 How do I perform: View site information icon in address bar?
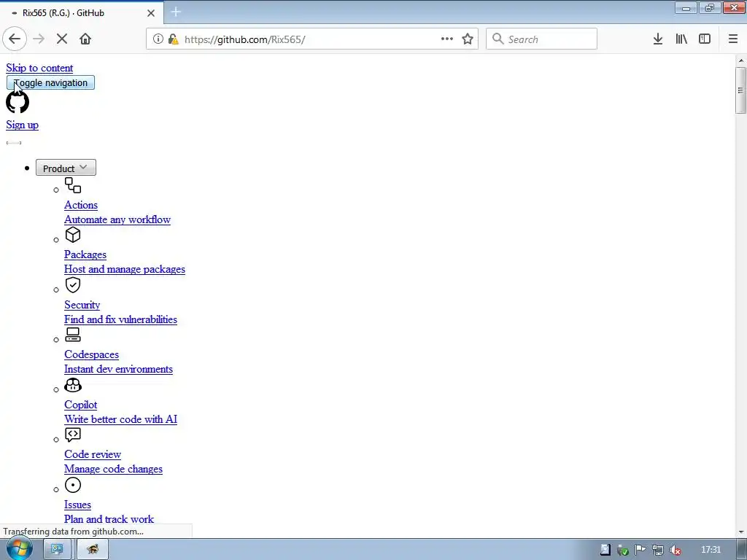pyautogui.click(x=158, y=39)
